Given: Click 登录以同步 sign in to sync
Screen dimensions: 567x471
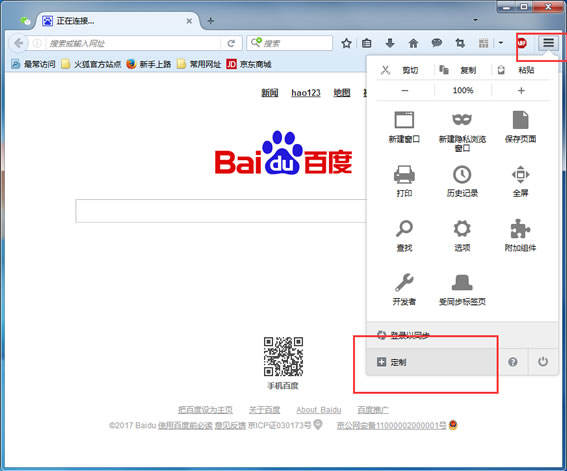Looking at the screenshot, I should (462, 335).
